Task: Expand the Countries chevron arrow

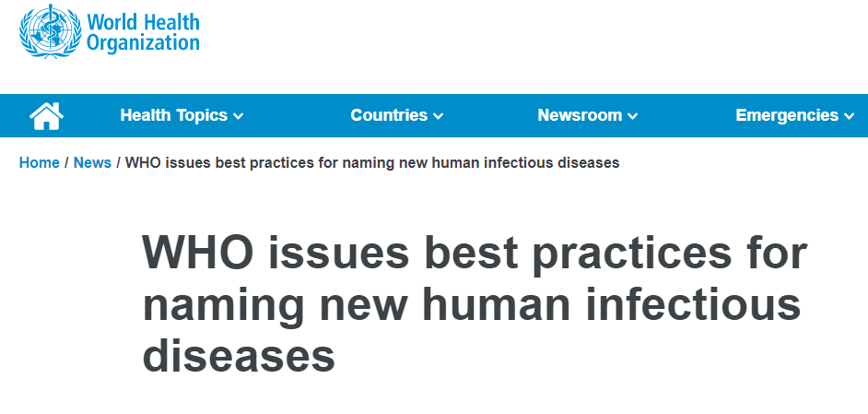Action: [438, 116]
